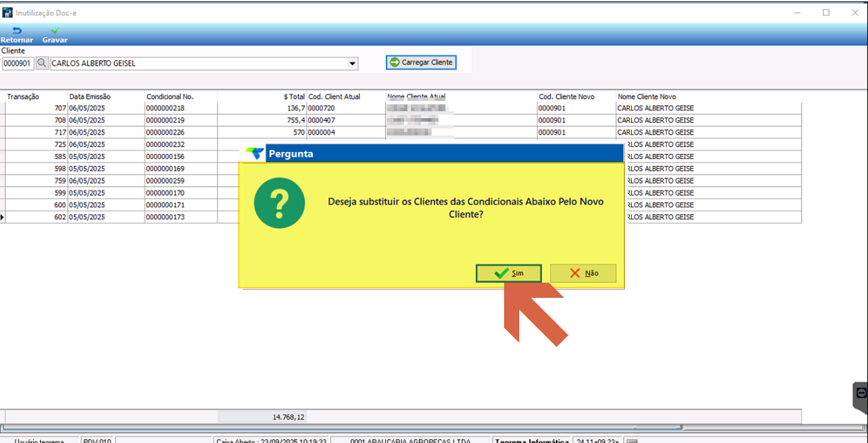Click the client code field 0000901

17,64
